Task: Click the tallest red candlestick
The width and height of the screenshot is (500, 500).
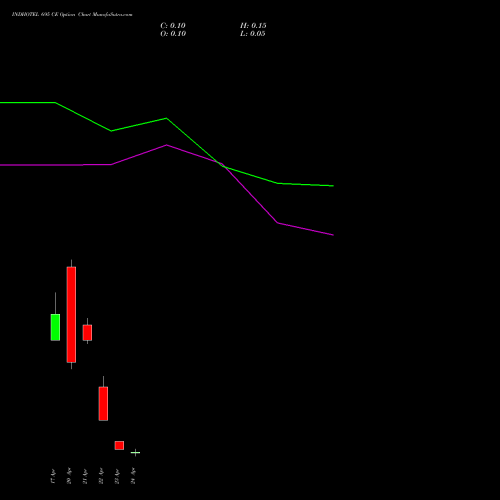Action: point(71,314)
